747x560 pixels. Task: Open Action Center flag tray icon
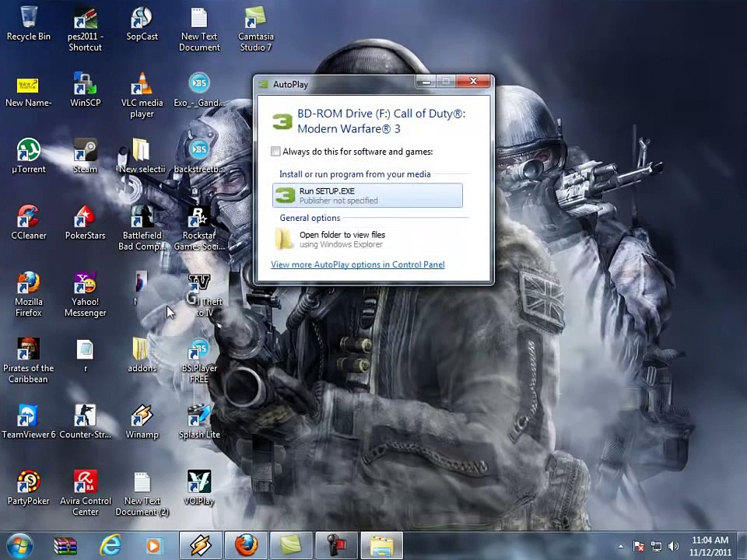point(638,546)
